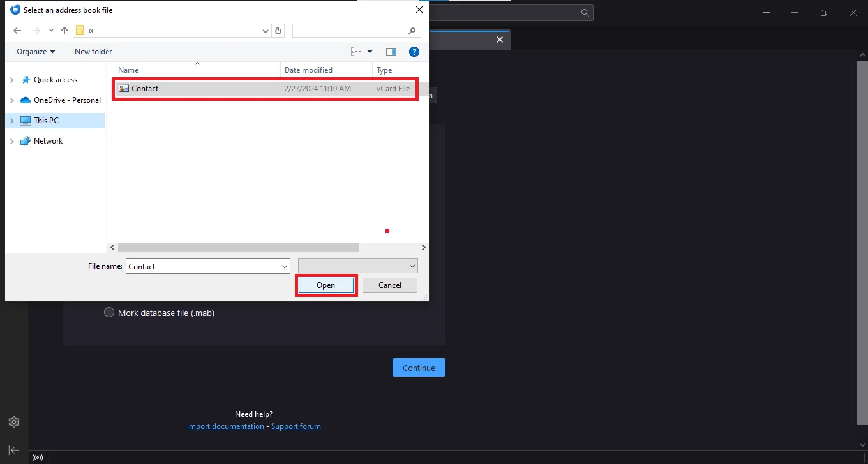The height and width of the screenshot is (464, 868).
Task: Click the Cancel button in dialog
Action: click(x=390, y=285)
